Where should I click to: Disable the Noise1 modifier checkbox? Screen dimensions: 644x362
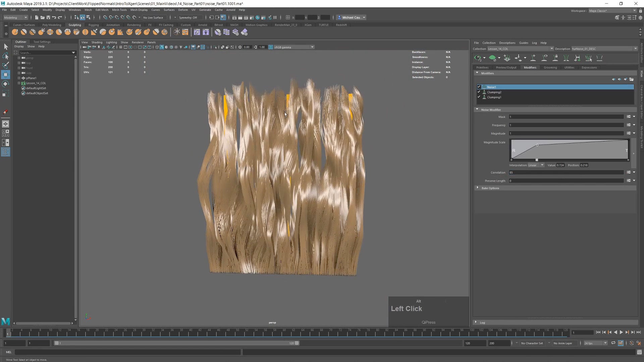pos(479,87)
